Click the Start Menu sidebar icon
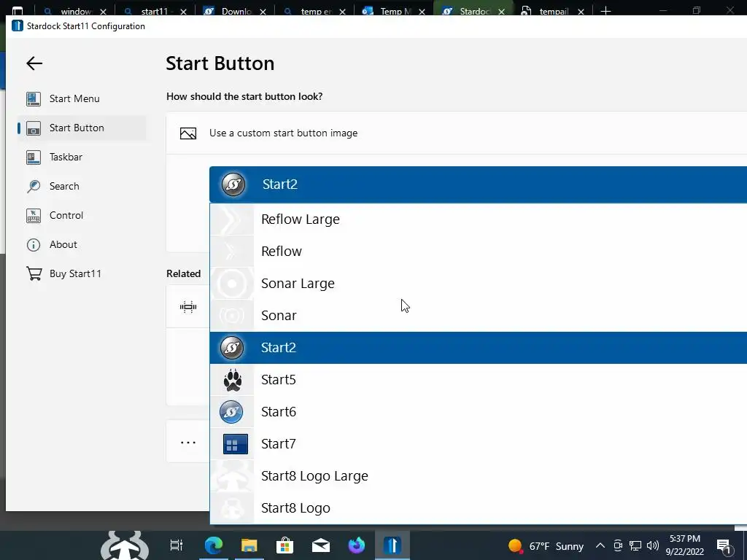This screenshot has height=560, width=747. coord(34,98)
